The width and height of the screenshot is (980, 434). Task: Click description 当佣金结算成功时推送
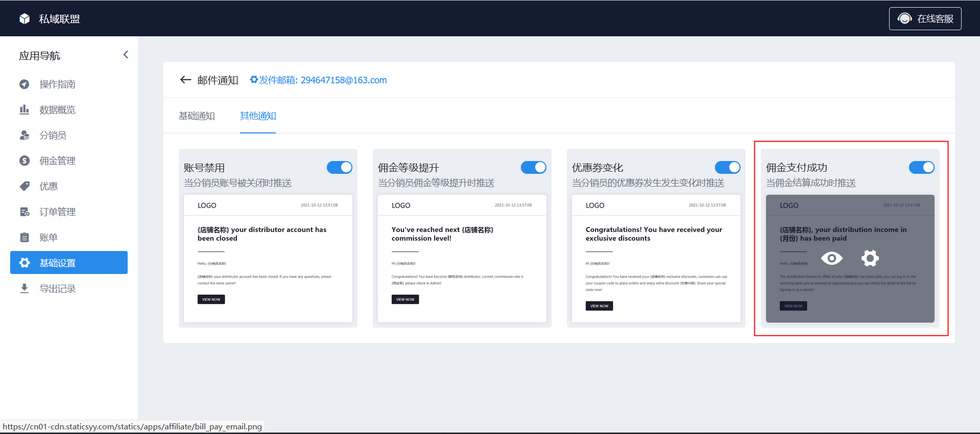[x=811, y=183]
